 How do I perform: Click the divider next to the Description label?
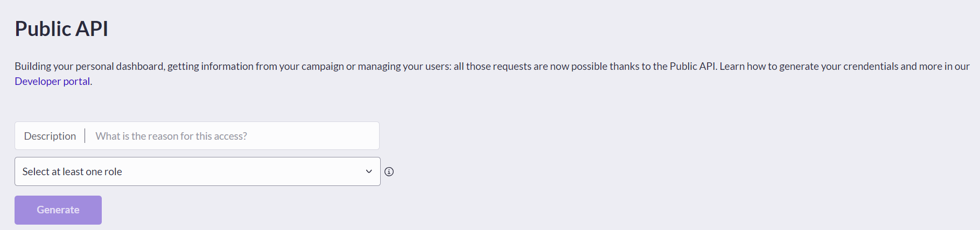coord(85,136)
